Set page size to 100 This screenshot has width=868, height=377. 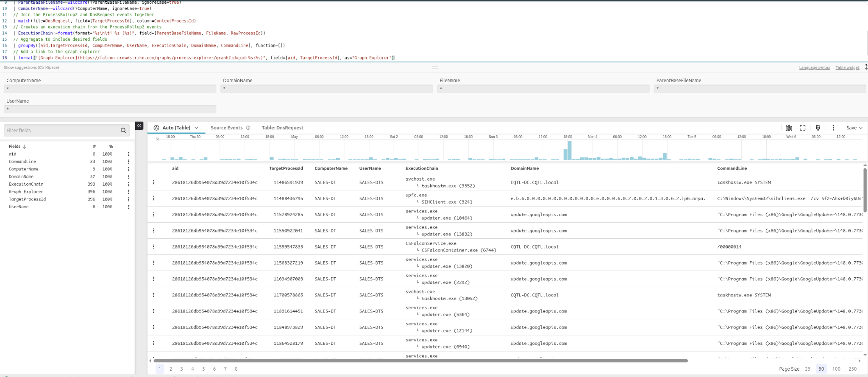click(836, 369)
